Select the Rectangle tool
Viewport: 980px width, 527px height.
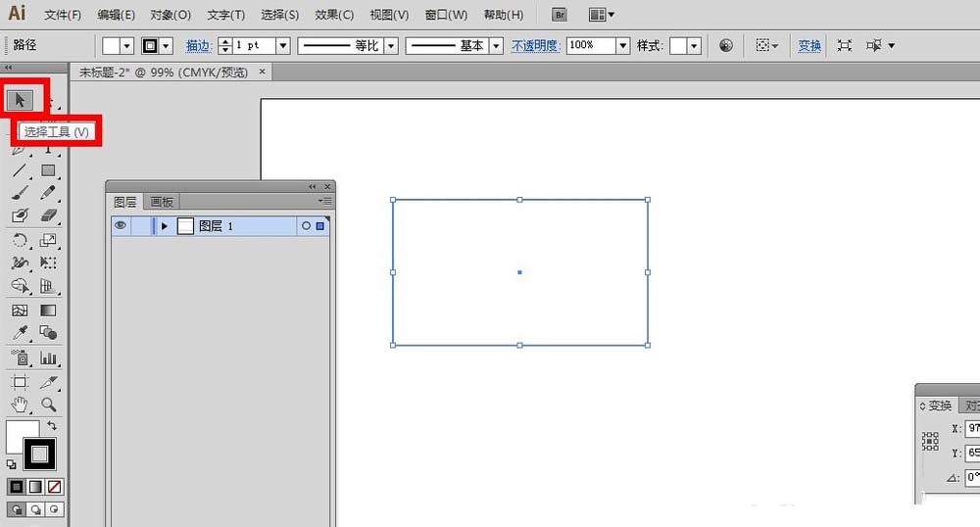(48, 170)
